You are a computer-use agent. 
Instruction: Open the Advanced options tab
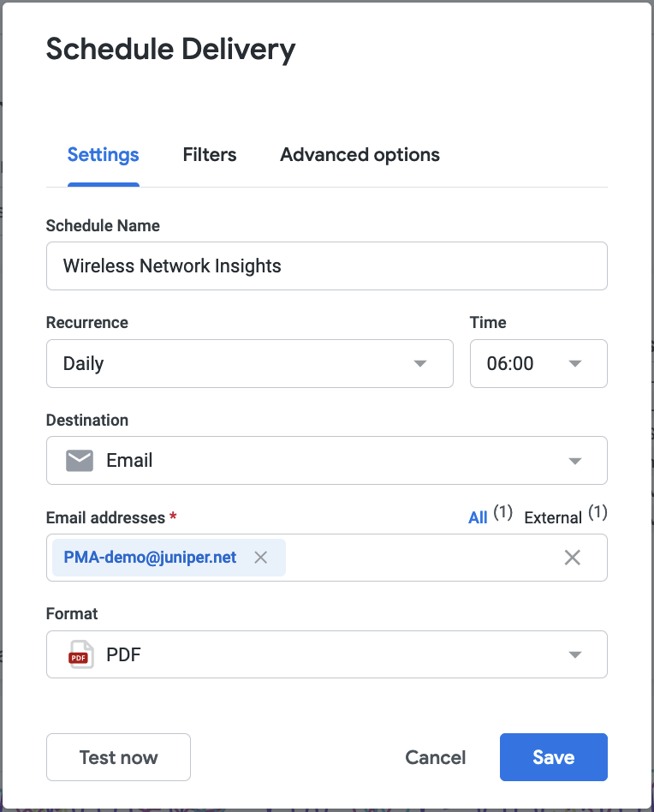360,155
